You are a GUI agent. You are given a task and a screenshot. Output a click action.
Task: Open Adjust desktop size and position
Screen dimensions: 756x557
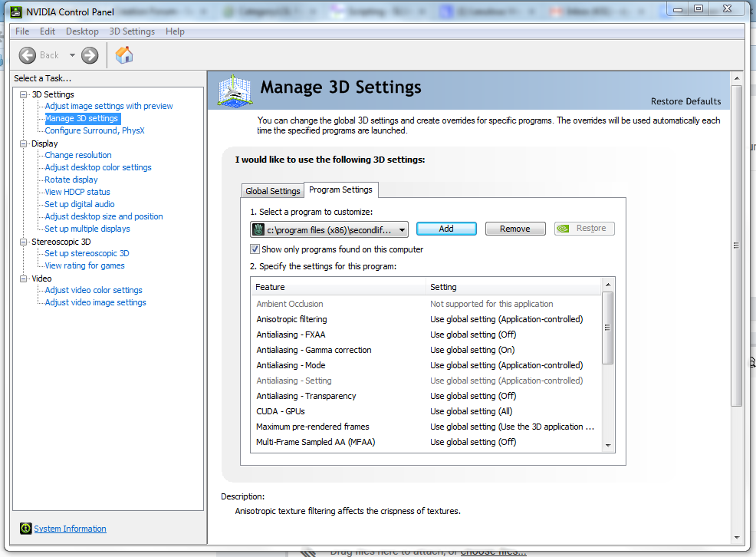click(104, 216)
